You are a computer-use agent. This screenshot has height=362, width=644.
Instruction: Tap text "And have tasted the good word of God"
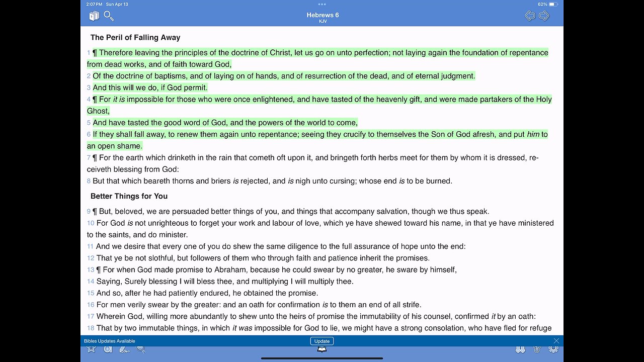tap(160, 123)
